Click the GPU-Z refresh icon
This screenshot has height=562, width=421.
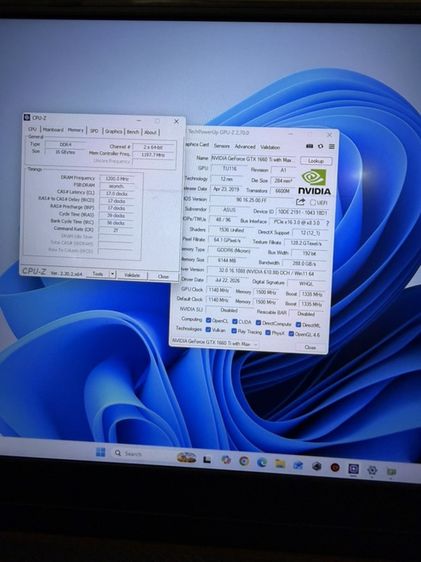tap(320, 146)
